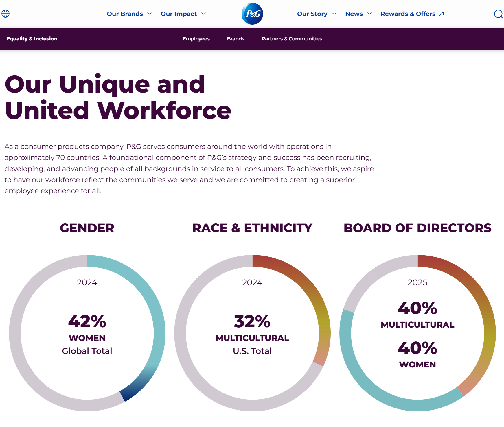Screen dimensions: 504x427
Task: Open Partners & Communities tab
Action: [292, 39]
